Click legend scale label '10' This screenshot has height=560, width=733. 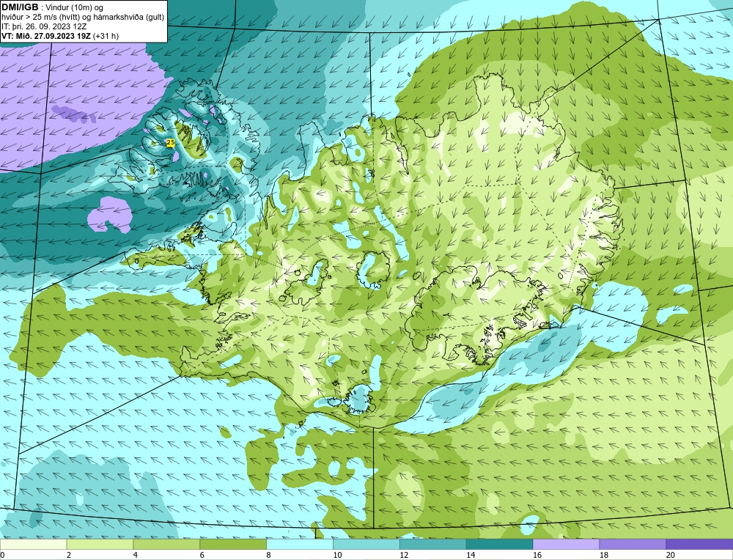click(x=337, y=555)
